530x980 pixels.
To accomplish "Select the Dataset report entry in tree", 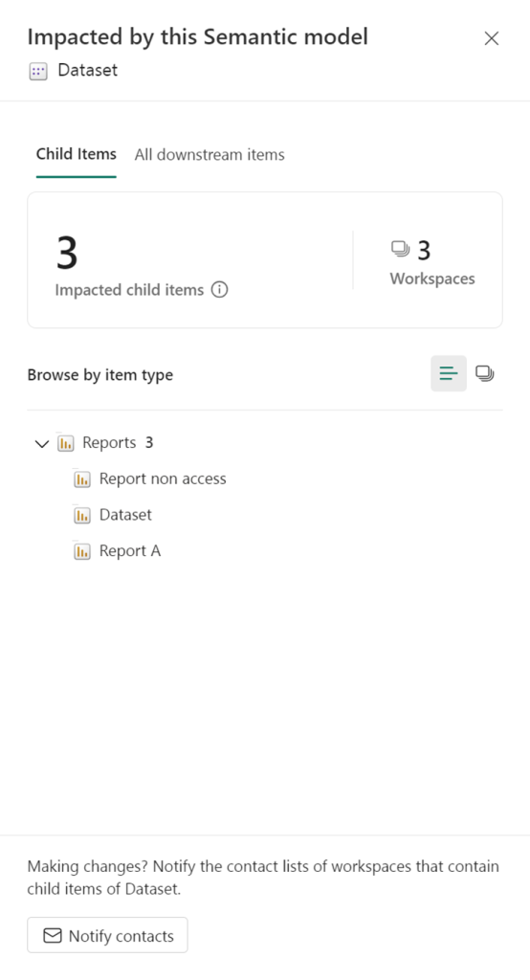I will [125, 516].
